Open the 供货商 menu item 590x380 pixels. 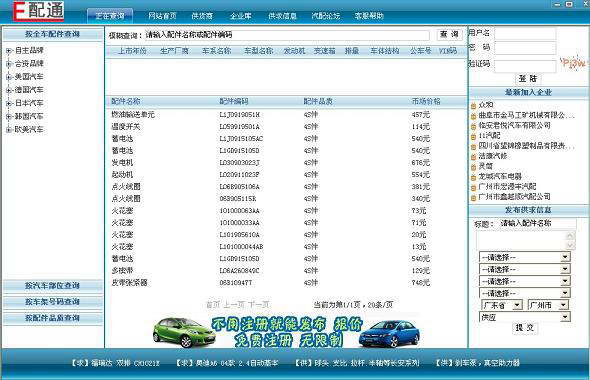[202, 16]
